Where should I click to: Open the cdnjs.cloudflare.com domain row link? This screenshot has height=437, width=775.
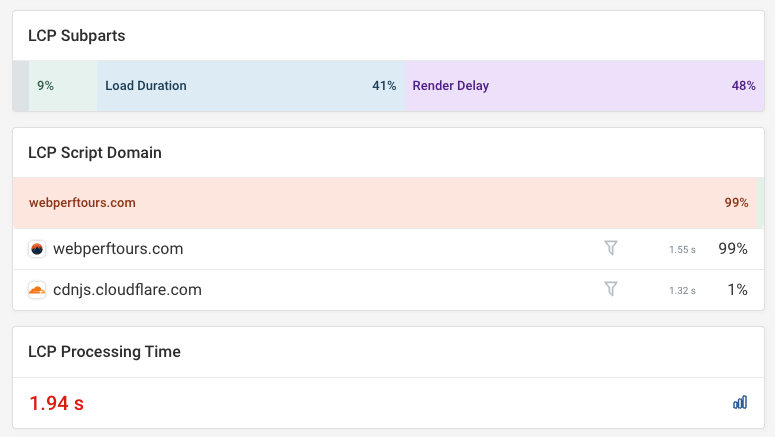tap(127, 290)
